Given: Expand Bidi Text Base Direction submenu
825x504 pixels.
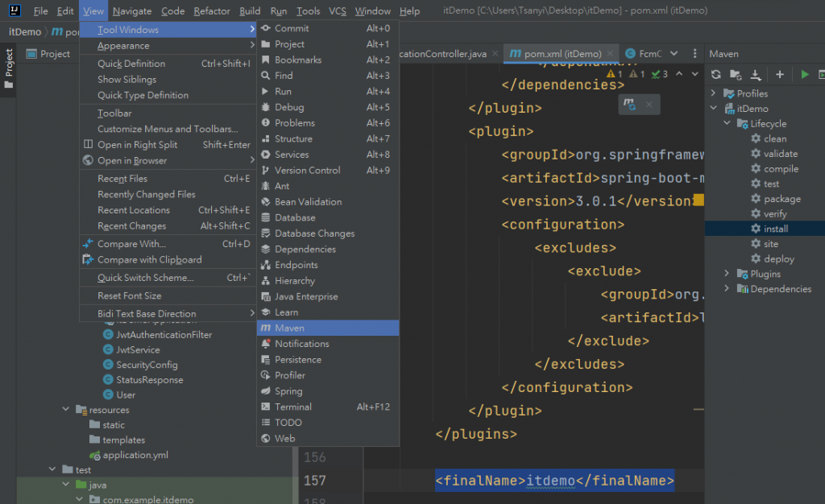Looking at the screenshot, I should pos(168,314).
